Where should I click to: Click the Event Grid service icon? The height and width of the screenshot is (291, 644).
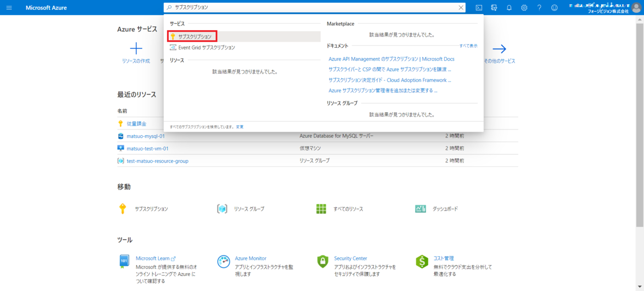click(173, 47)
